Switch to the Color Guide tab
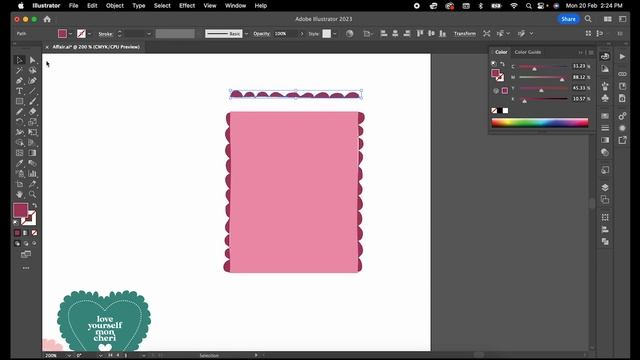Viewport: 640px width, 360px height. click(x=528, y=52)
